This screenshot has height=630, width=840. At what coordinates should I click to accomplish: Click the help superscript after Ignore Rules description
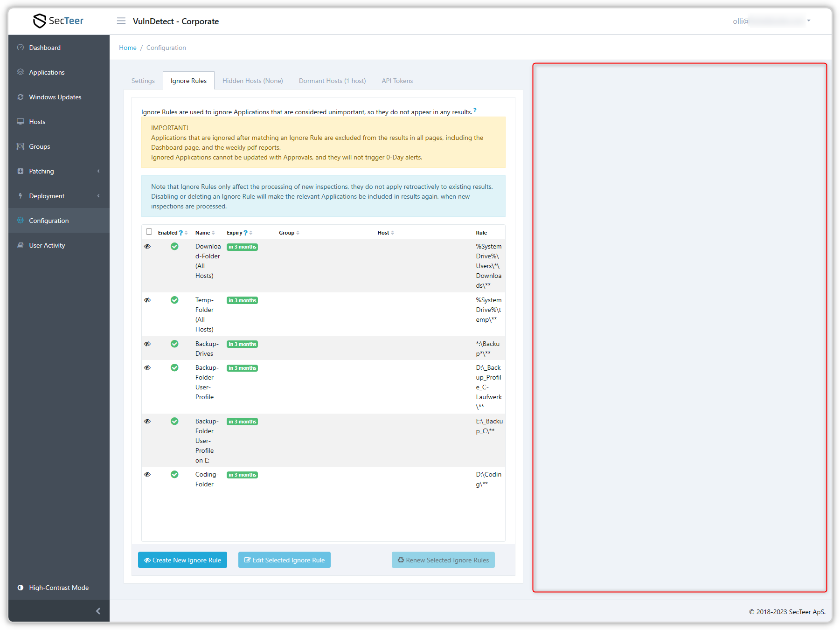point(475,111)
